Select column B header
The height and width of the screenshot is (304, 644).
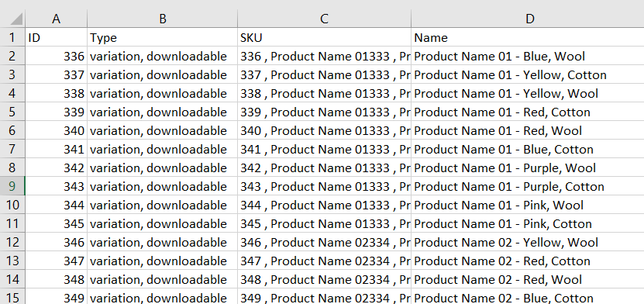coord(162,19)
